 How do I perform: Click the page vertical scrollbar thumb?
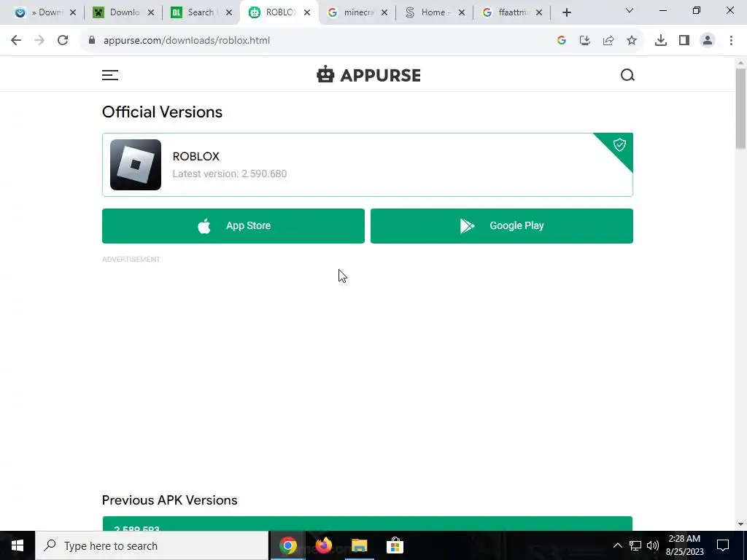tap(740, 109)
